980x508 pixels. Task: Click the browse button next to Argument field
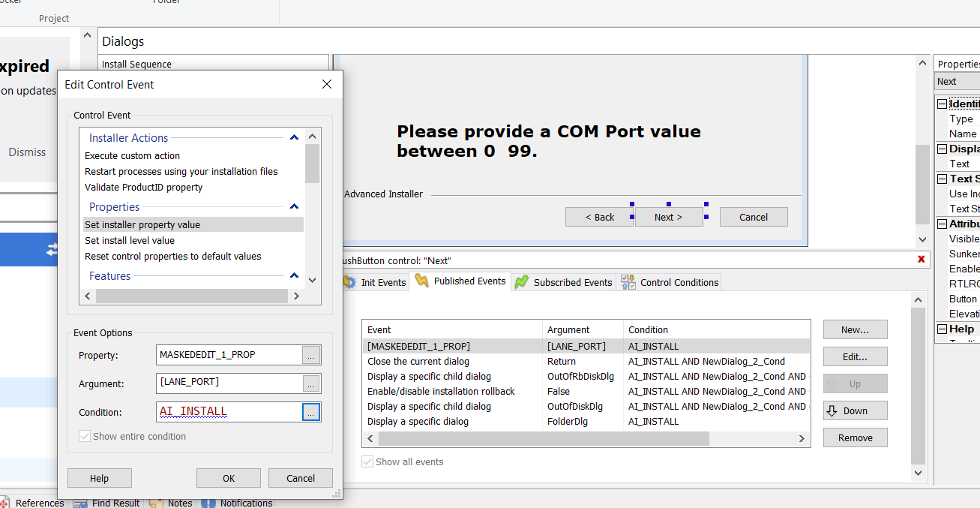tap(311, 383)
